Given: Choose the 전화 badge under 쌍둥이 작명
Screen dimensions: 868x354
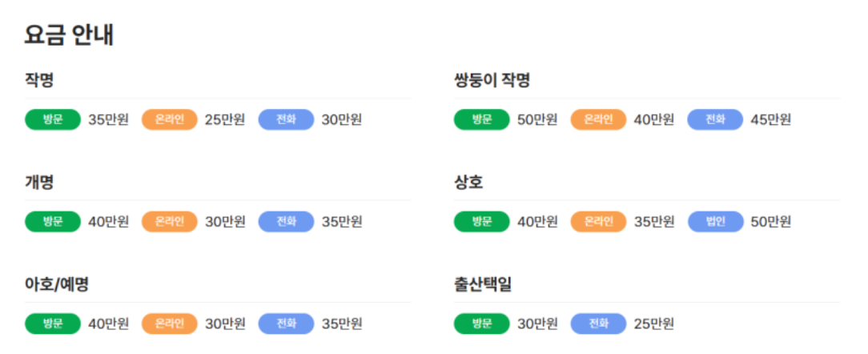Looking at the screenshot, I should click(x=715, y=119).
